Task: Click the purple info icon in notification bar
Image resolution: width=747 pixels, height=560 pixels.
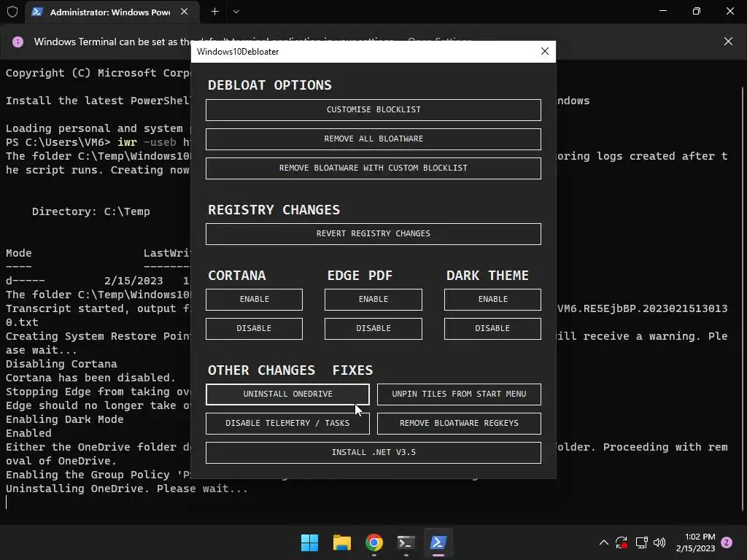Action: coord(18,42)
